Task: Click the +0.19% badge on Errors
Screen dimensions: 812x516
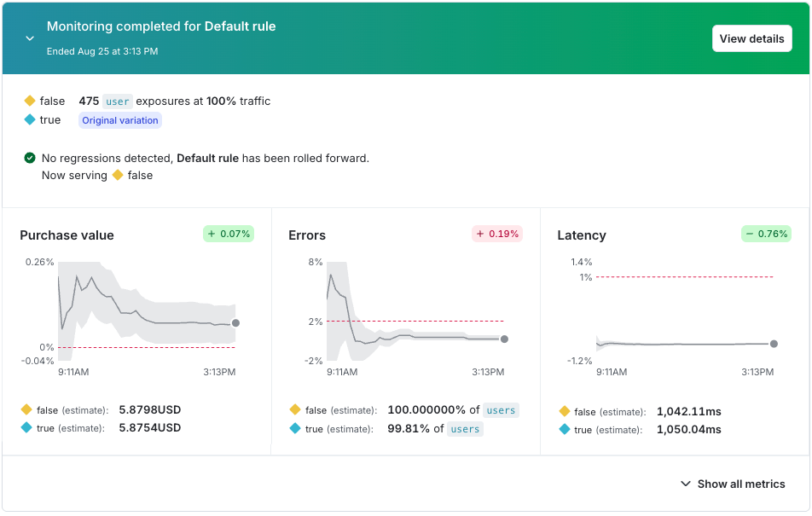Action: (496, 232)
